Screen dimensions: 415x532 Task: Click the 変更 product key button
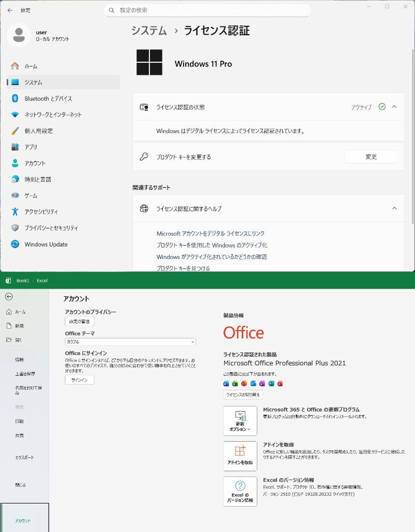(x=371, y=157)
